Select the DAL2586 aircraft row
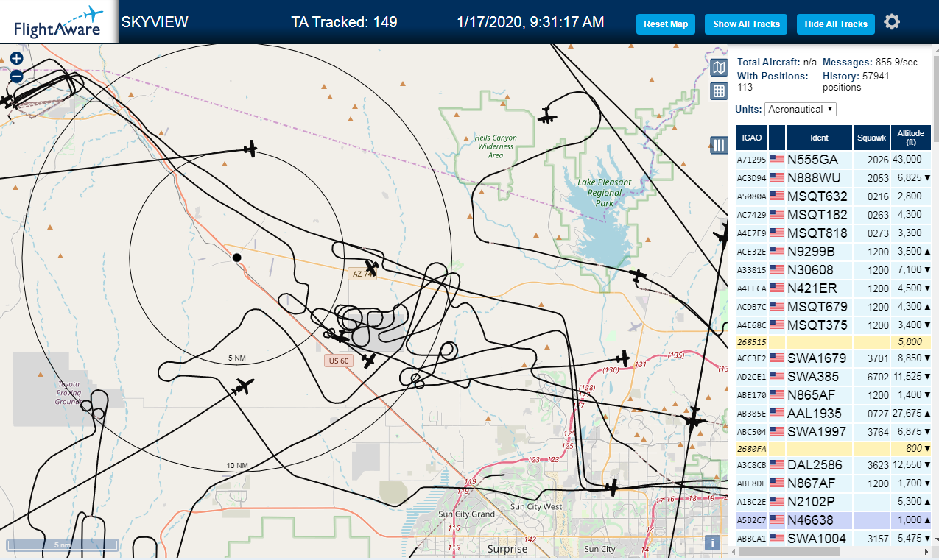Viewport: 939px width, 560px height. [x=834, y=464]
